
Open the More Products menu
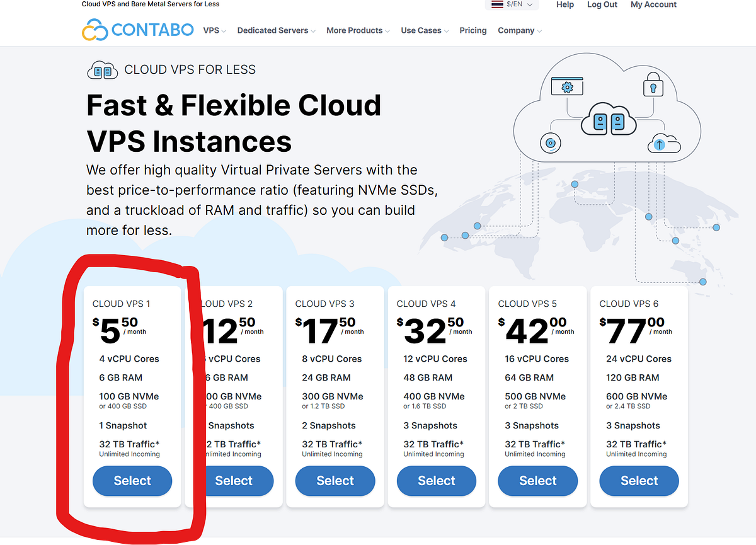point(357,30)
